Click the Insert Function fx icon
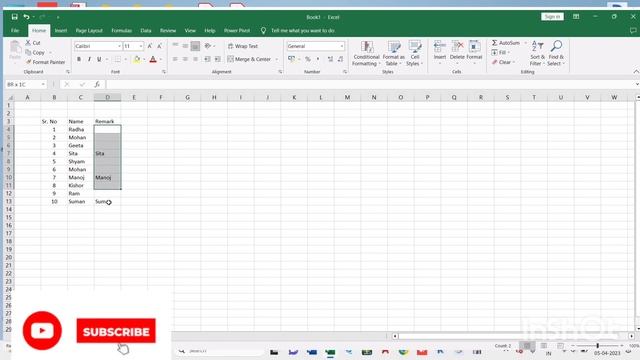640x360 pixels. pyautogui.click(x=97, y=84)
